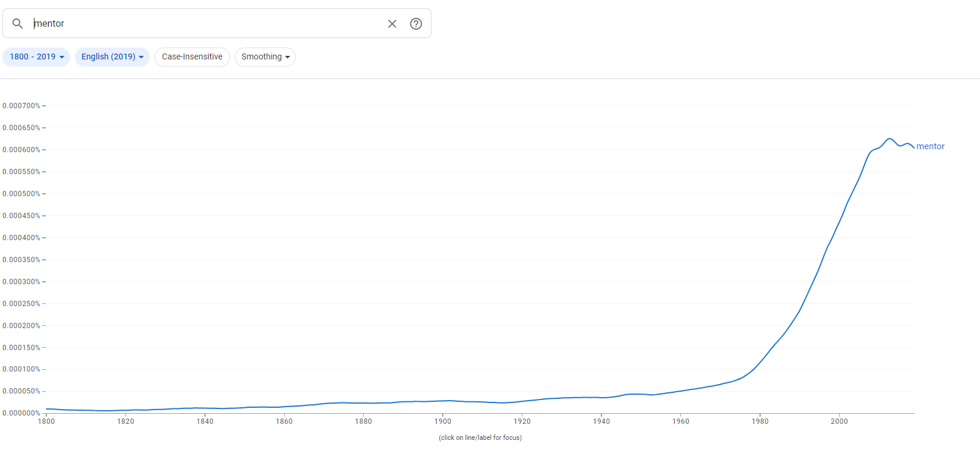Click the 1900 x-axis year label
This screenshot has width=980, height=450.
click(443, 421)
